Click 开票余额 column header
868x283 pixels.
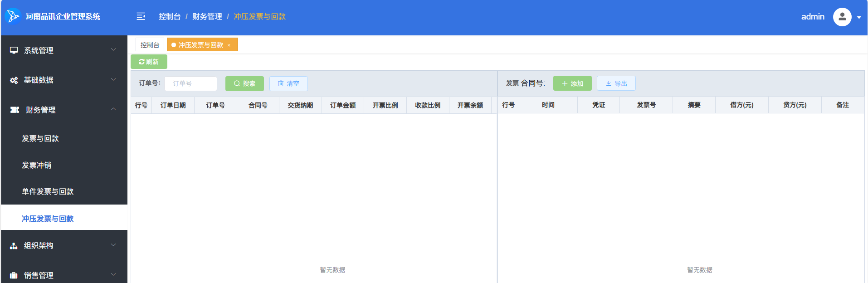tap(470, 105)
